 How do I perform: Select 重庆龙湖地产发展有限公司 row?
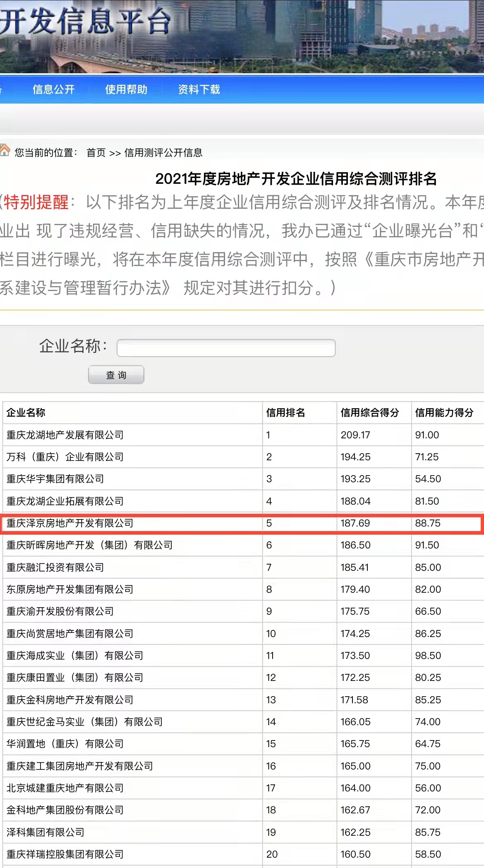[243, 435]
